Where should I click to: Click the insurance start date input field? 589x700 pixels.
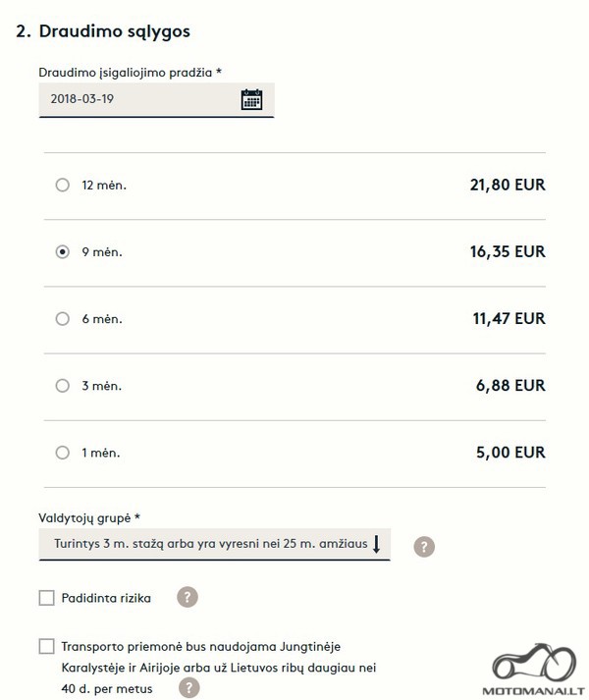coord(157,100)
